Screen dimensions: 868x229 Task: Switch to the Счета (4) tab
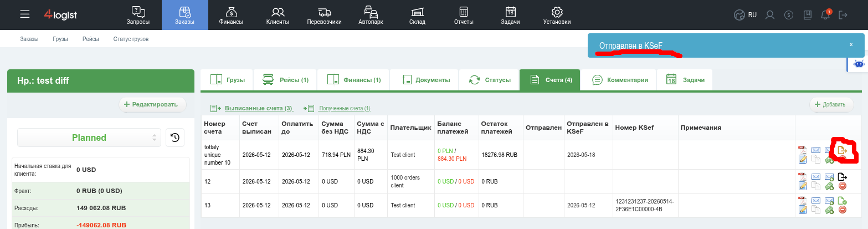click(x=549, y=80)
